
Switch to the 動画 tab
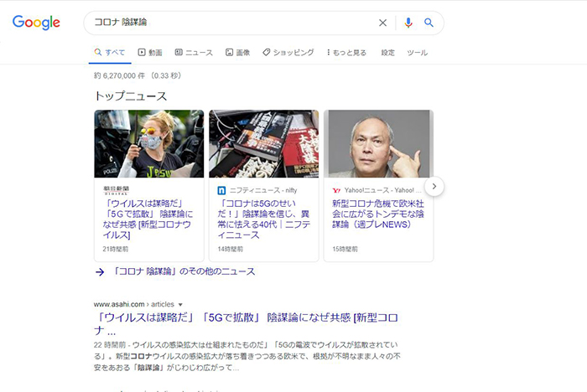pos(150,53)
